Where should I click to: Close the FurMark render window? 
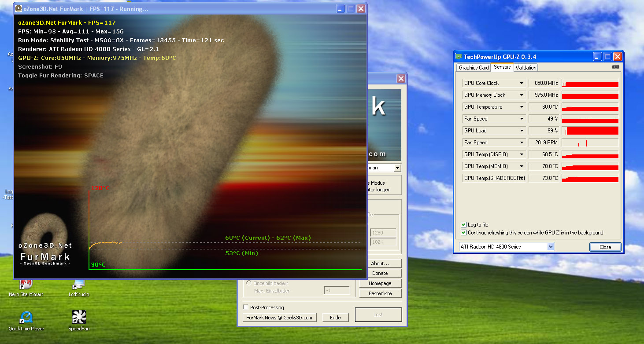(361, 8)
